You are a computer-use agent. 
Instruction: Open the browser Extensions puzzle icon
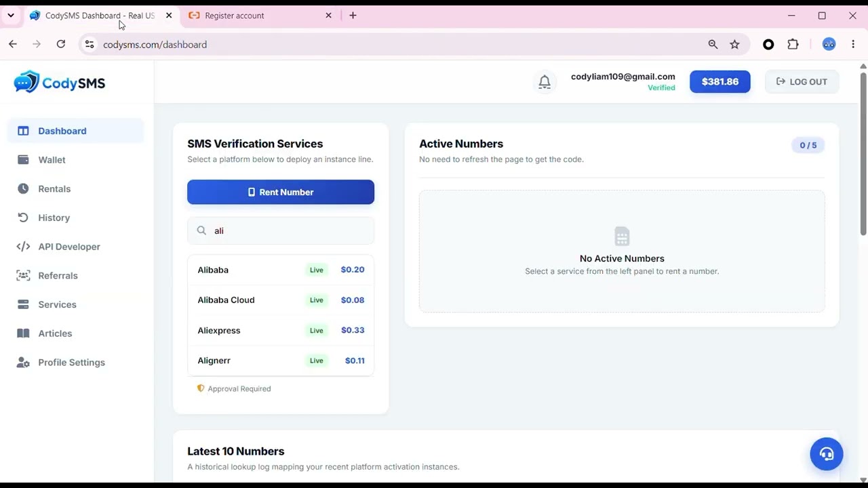tap(793, 44)
